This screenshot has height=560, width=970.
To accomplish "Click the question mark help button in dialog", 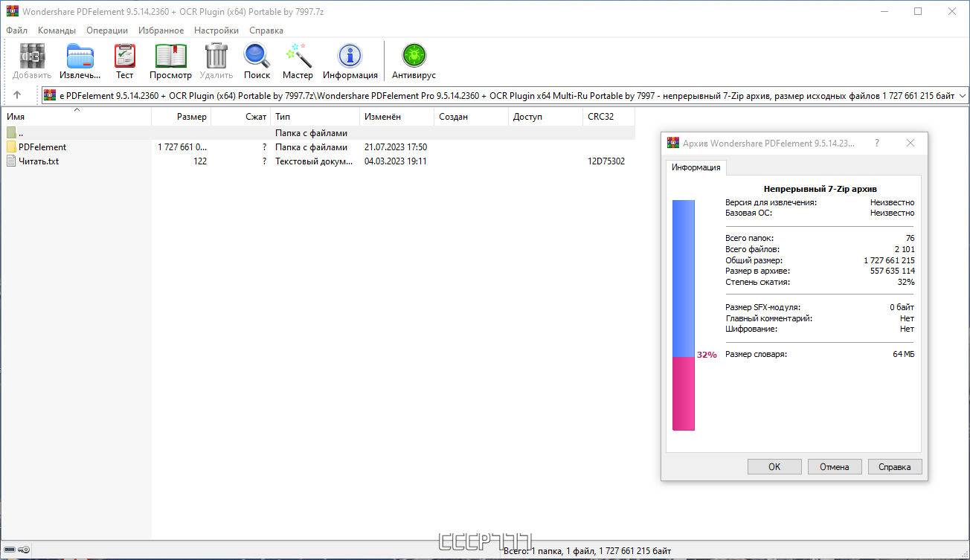I will point(877,143).
